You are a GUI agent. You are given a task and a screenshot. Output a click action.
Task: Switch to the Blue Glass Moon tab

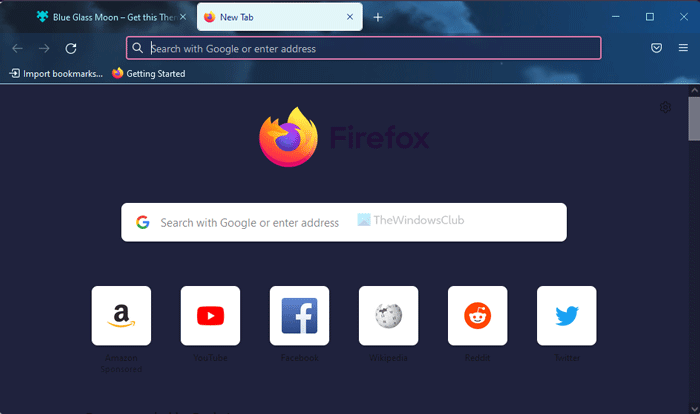click(x=112, y=17)
